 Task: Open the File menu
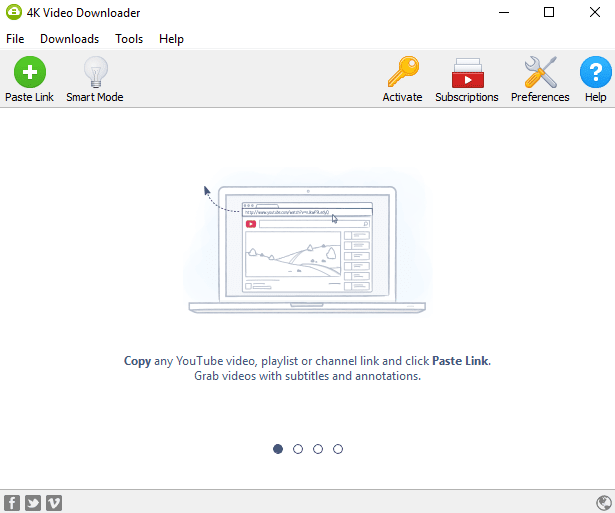[15, 39]
